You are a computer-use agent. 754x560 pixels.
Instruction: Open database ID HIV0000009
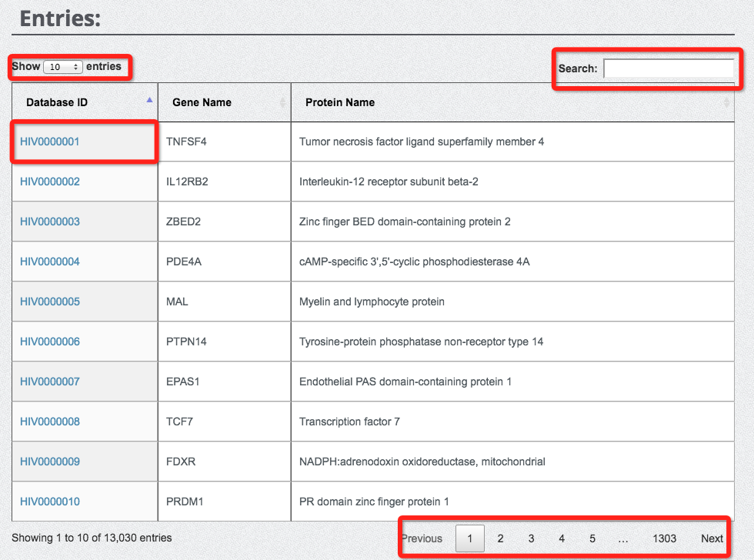(x=50, y=462)
